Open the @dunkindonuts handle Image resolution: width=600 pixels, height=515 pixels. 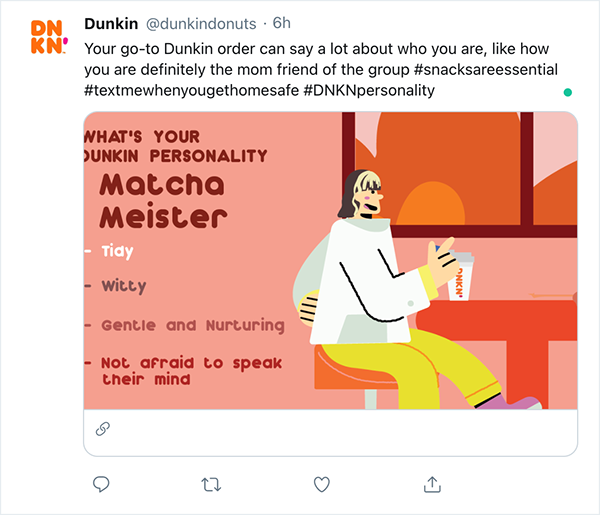(201, 24)
